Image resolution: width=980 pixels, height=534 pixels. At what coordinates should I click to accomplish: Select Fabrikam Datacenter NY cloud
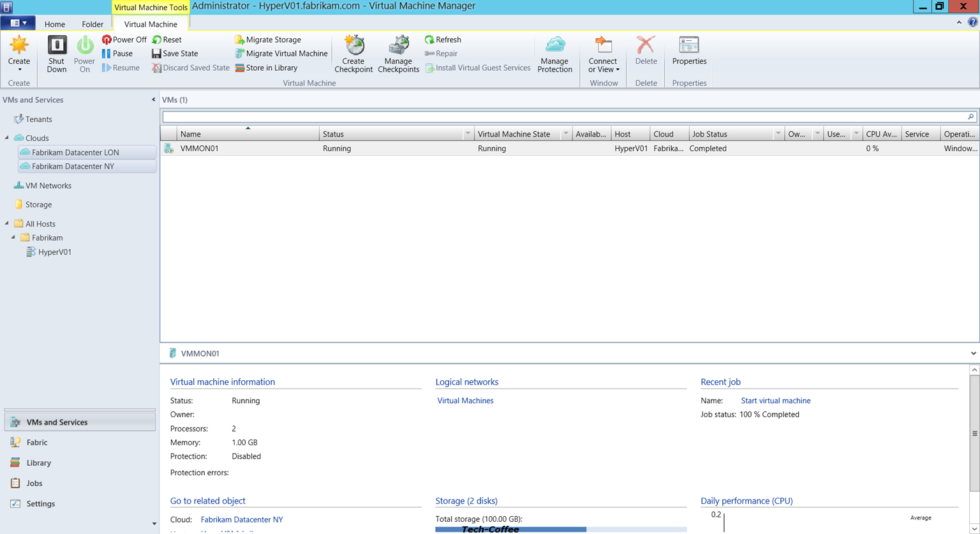tap(87, 167)
